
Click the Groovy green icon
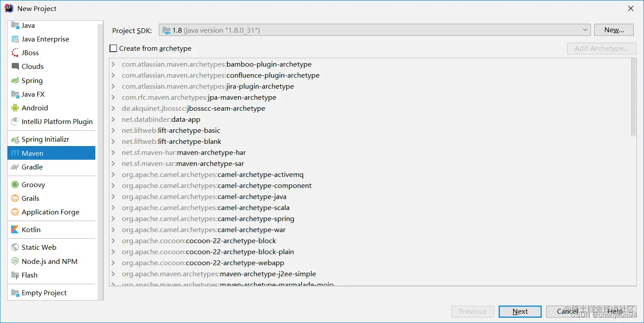pyautogui.click(x=15, y=184)
